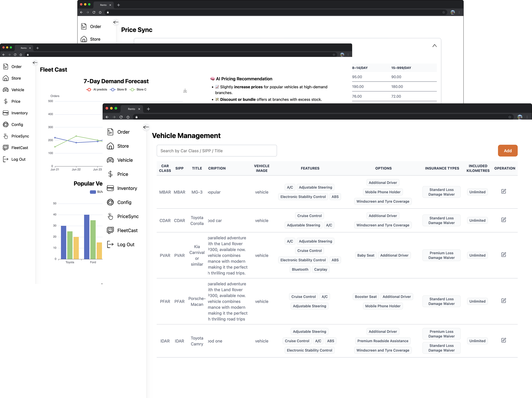Open Vehicle in Vehicle Management sidebar

(x=120, y=160)
